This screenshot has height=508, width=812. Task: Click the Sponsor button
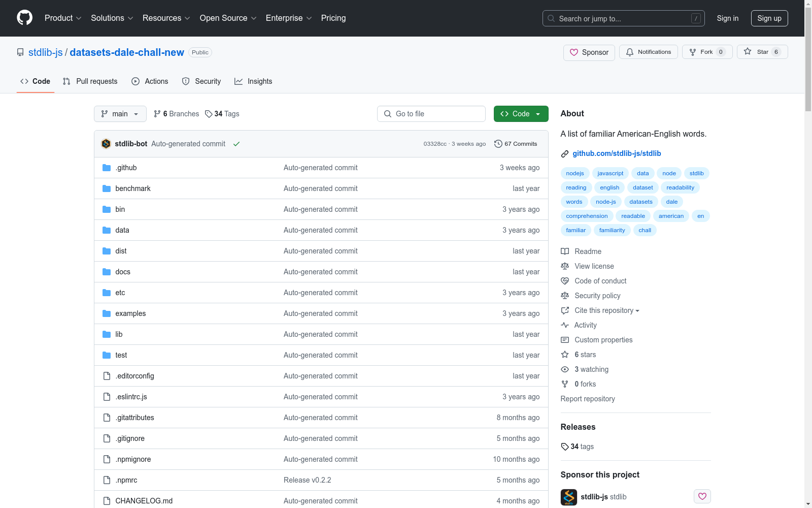pos(589,52)
